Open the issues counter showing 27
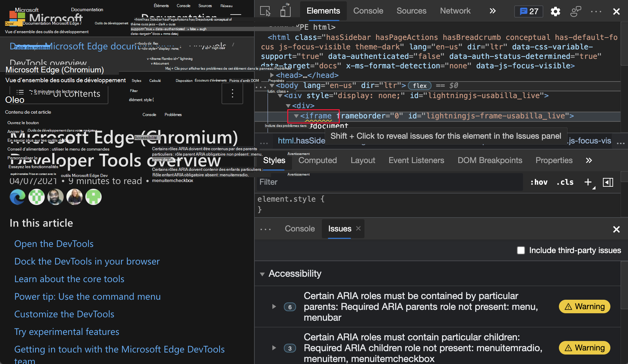 [529, 12]
